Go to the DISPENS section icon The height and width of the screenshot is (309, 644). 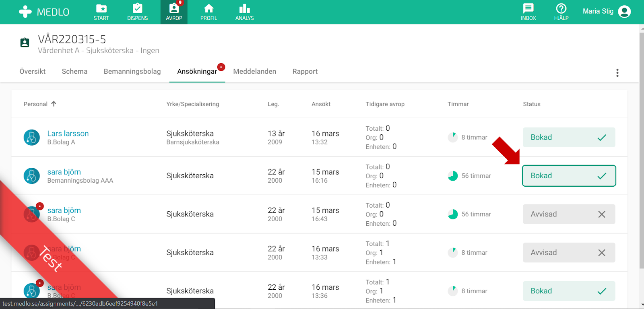point(137,8)
